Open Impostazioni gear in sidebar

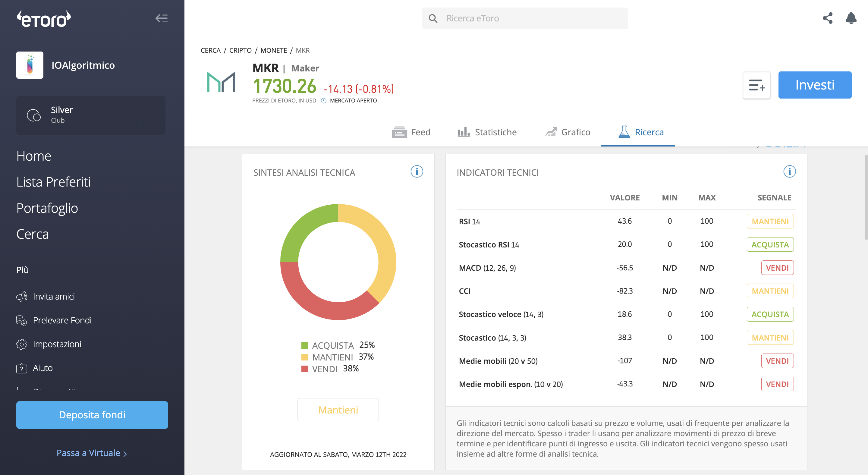[x=22, y=344]
